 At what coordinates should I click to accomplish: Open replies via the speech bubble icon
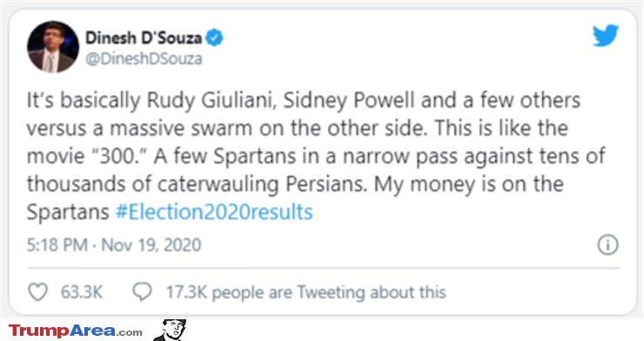point(142,291)
